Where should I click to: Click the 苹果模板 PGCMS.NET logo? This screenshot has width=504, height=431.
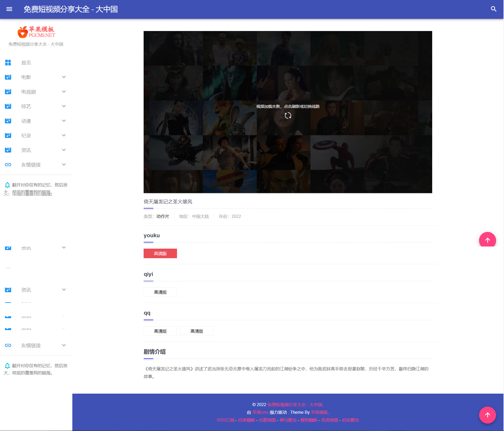[x=36, y=32]
